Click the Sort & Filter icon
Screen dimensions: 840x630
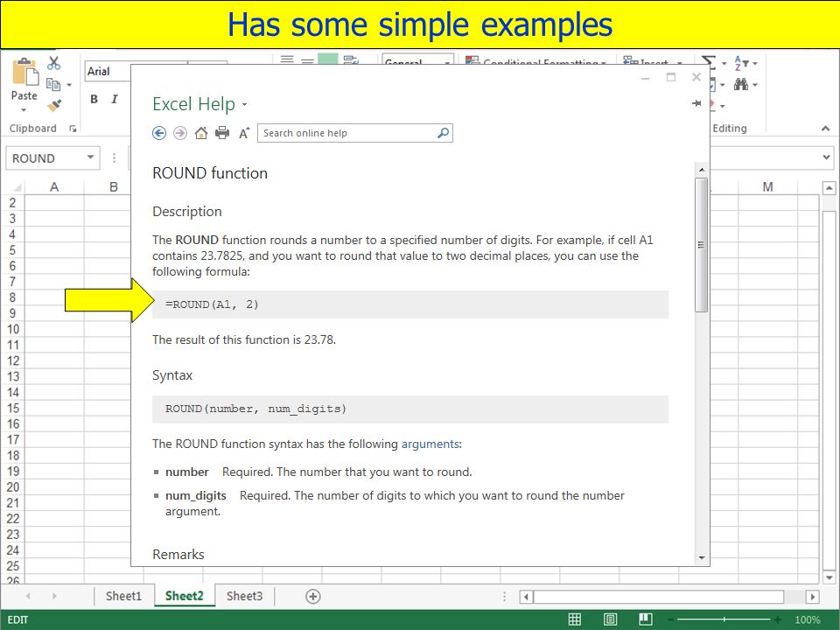tap(741, 63)
